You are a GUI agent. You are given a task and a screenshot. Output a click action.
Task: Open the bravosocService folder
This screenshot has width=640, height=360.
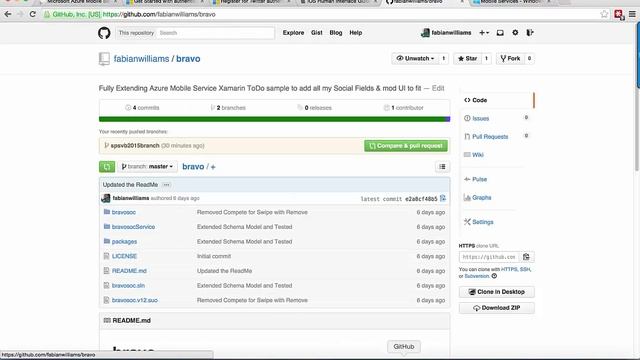coord(133,227)
